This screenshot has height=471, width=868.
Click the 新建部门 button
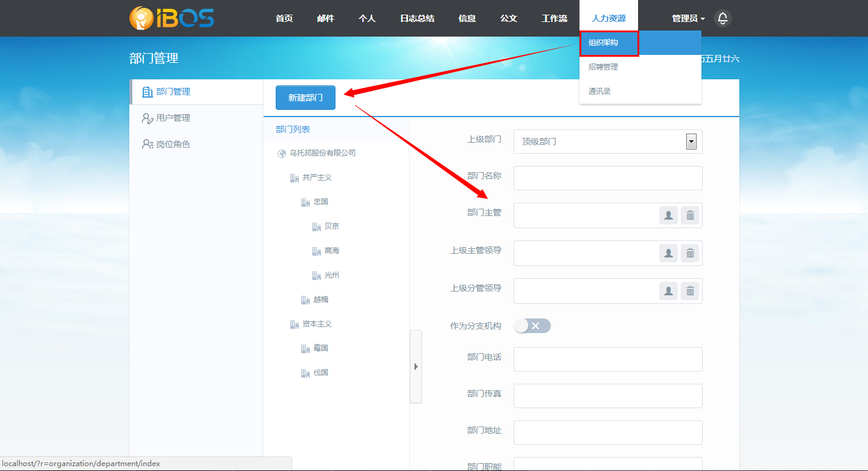point(306,98)
